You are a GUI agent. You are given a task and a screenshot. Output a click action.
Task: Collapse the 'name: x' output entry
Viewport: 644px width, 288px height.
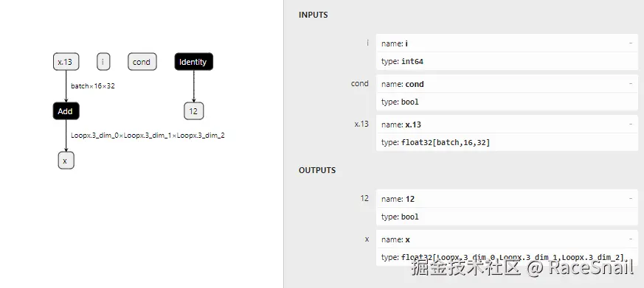click(x=631, y=239)
